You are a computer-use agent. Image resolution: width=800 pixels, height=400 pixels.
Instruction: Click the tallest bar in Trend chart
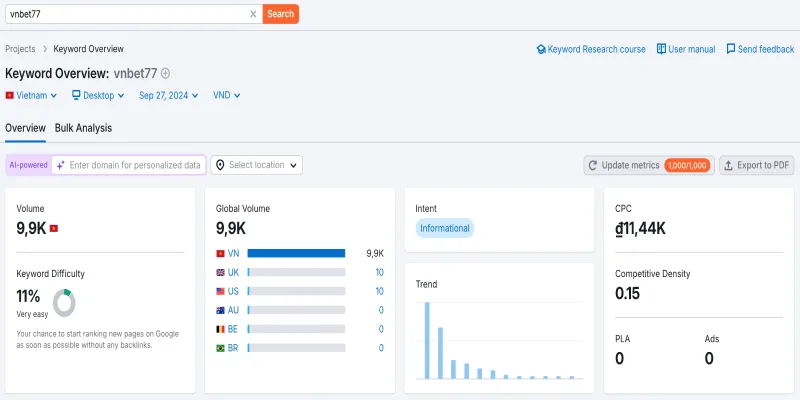427,341
